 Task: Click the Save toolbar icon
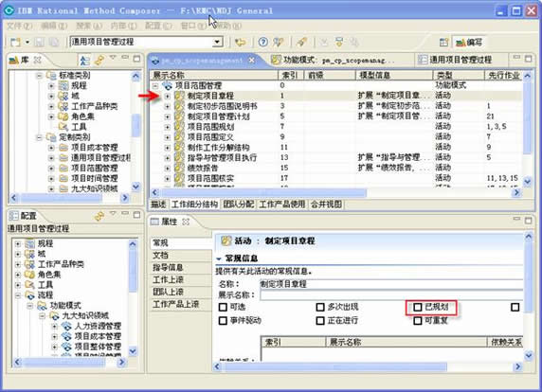pos(39,43)
